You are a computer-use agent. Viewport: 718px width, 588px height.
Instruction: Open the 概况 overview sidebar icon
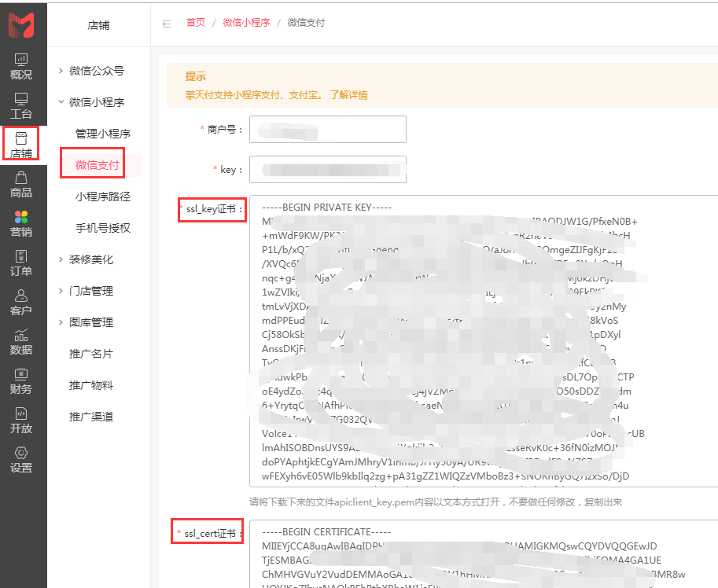21,67
